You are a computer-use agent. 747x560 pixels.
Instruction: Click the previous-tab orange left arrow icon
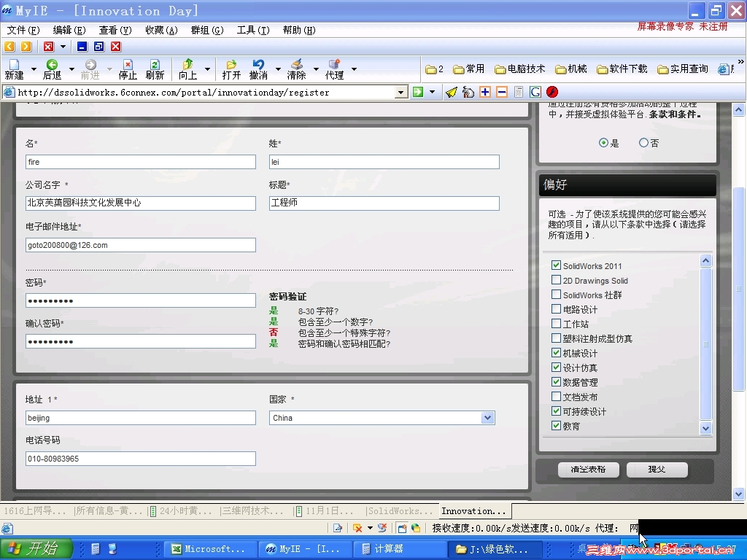(x=9, y=46)
